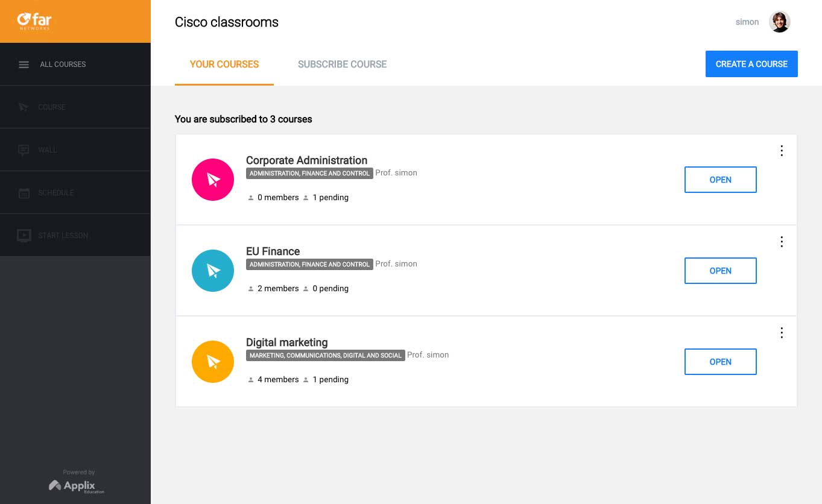Click the Course paper-plane icon in sidebar

(x=24, y=107)
